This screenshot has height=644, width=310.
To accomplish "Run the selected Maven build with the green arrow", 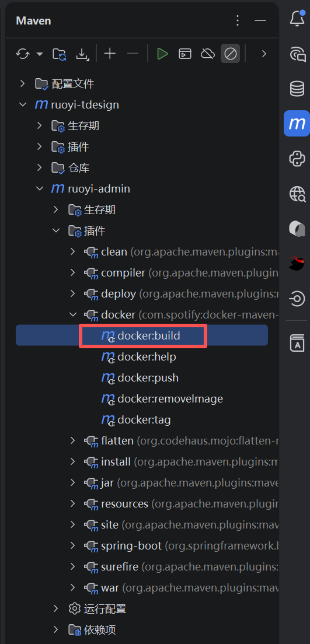I will pyautogui.click(x=162, y=54).
